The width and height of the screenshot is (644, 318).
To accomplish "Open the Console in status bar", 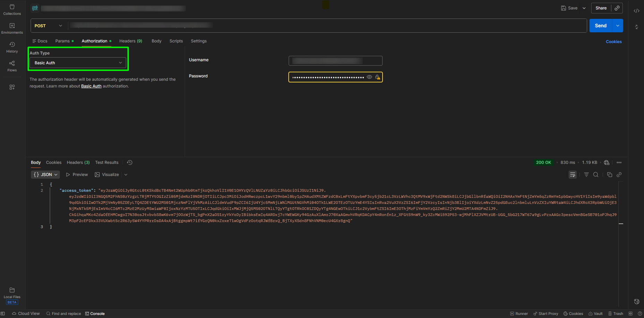I will [x=95, y=313].
